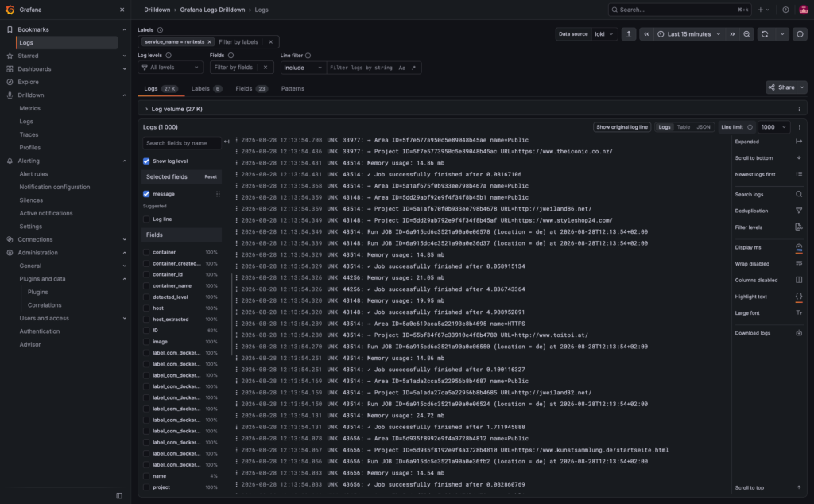Click the collapse fields sidebar arrow icon
Viewport: 814px width, 504px height.
pos(227,142)
